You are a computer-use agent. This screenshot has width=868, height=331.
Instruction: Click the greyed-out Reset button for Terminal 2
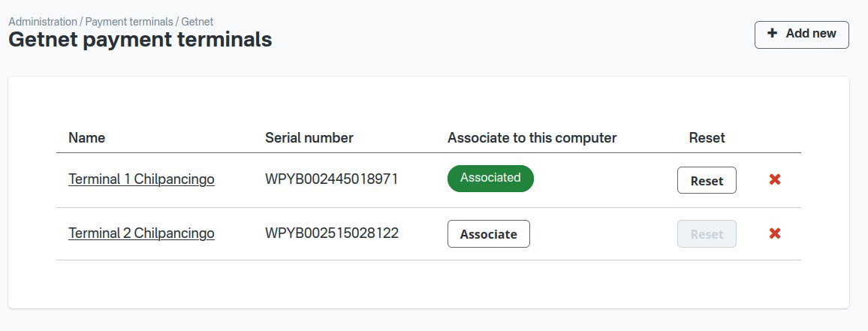coord(707,234)
